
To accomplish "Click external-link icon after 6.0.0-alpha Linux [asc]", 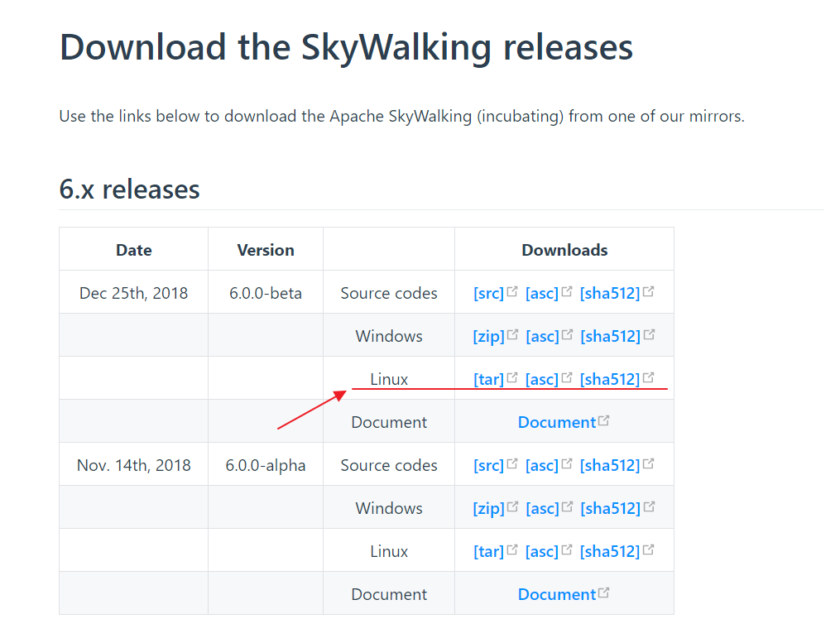I will [x=567, y=549].
